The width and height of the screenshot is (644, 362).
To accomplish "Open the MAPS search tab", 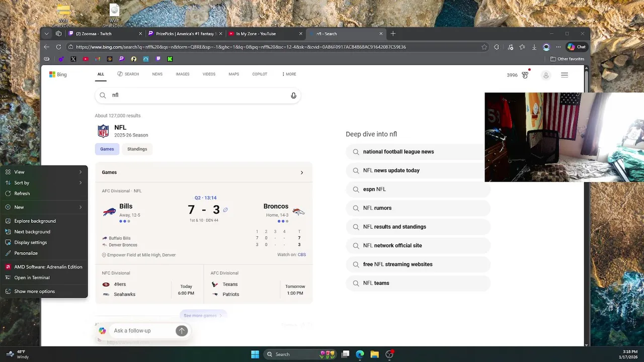I will click(x=234, y=74).
